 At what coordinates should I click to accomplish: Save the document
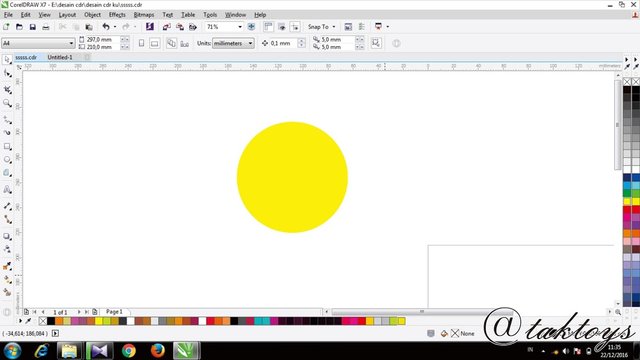click(33, 27)
